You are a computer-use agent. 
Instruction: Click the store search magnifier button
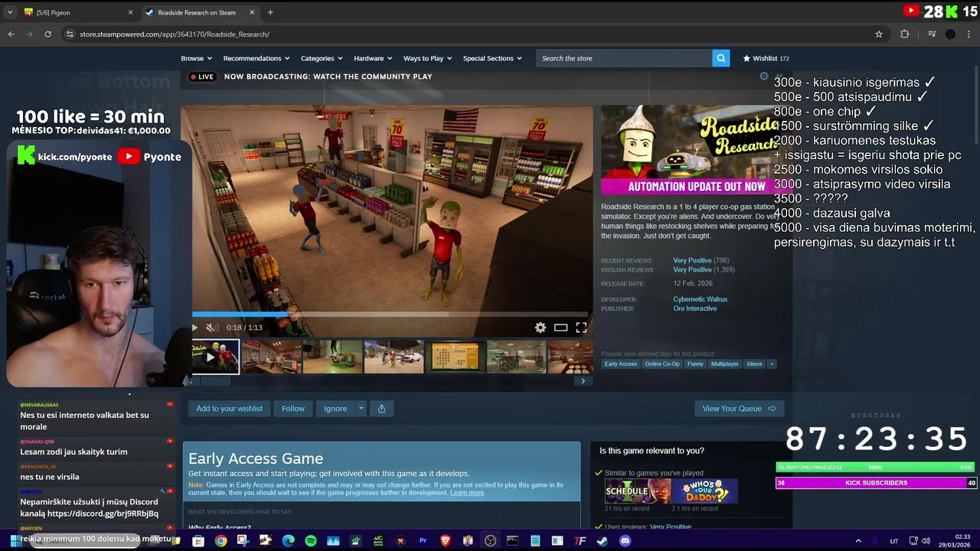coord(720,58)
